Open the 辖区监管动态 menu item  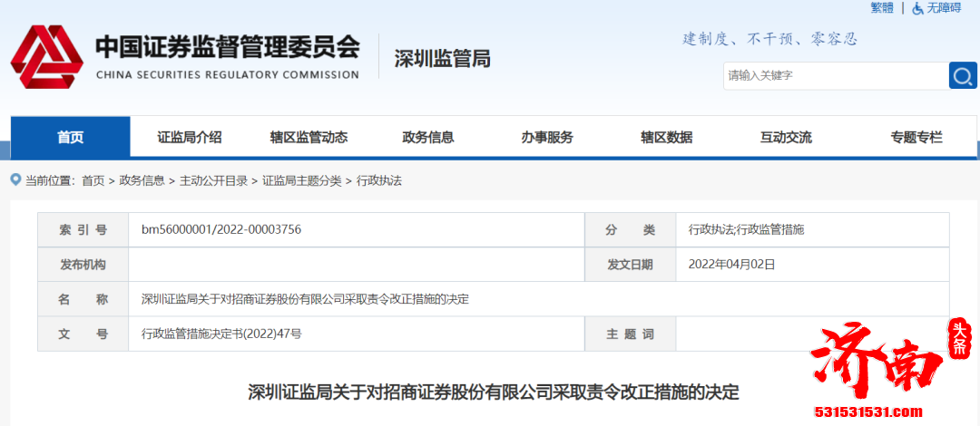[x=309, y=138]
